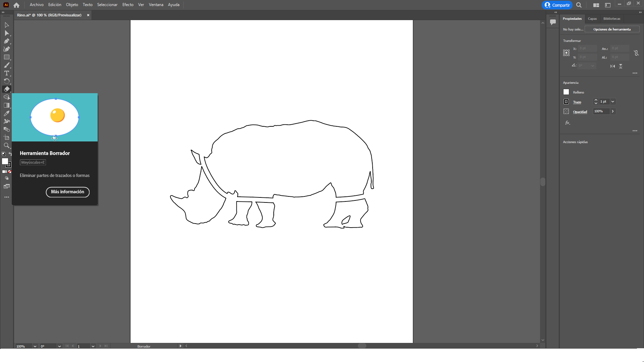
Task: Select the Zoom tool
Action: coord(6,145)
